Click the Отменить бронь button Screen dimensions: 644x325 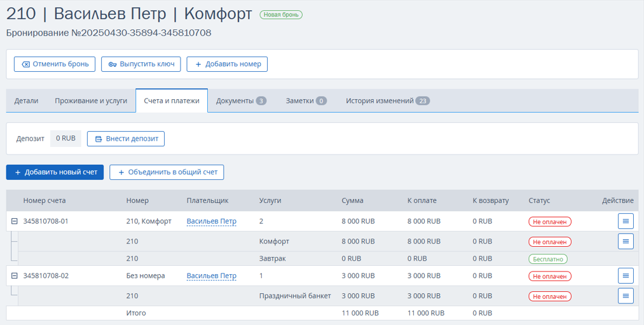pyautogui.click(x=55, y=64)
